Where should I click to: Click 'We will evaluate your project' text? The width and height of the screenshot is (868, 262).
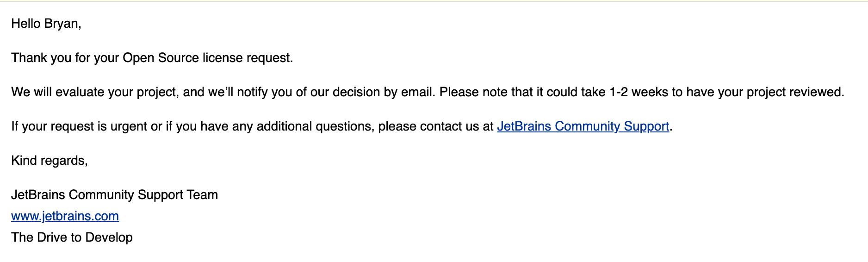point(95,92)
